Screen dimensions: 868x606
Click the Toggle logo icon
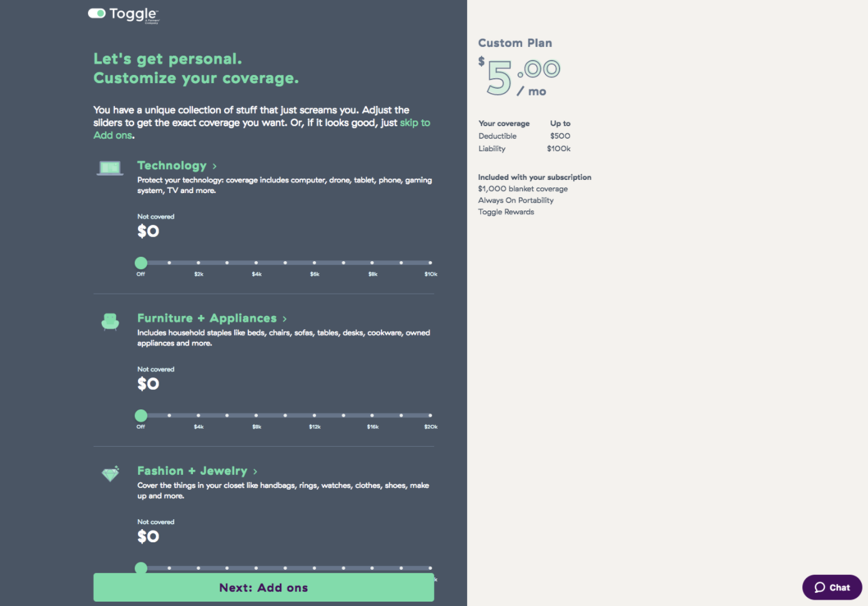(x=97, y=13)
